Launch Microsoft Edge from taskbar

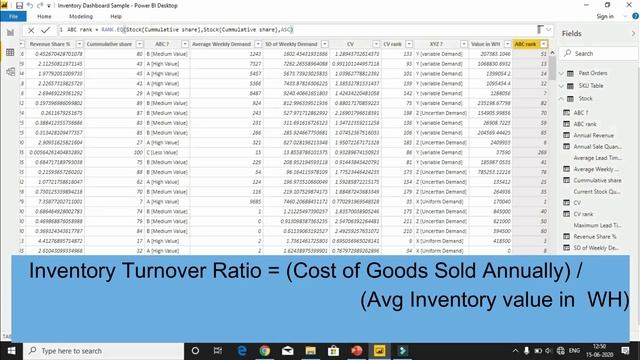[242, 351]
